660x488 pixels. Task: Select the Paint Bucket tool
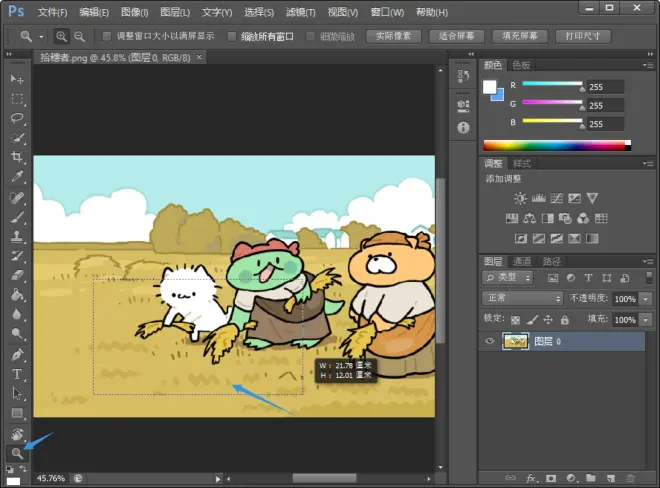17,295
